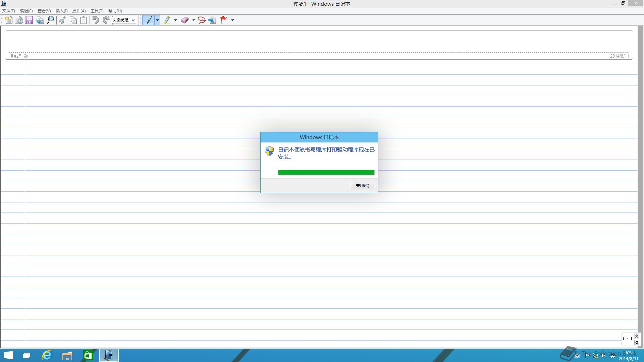644x362 pixels.
Task: Expand the Pen tool options arrow
Action: coord(157,20)
